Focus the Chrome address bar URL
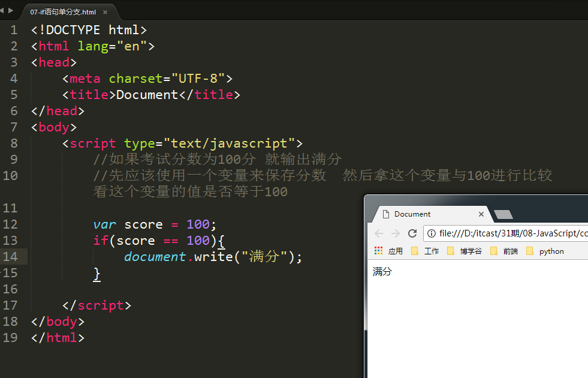The width and height of the screenshot is (588, 378). click(x=513, y=233)
